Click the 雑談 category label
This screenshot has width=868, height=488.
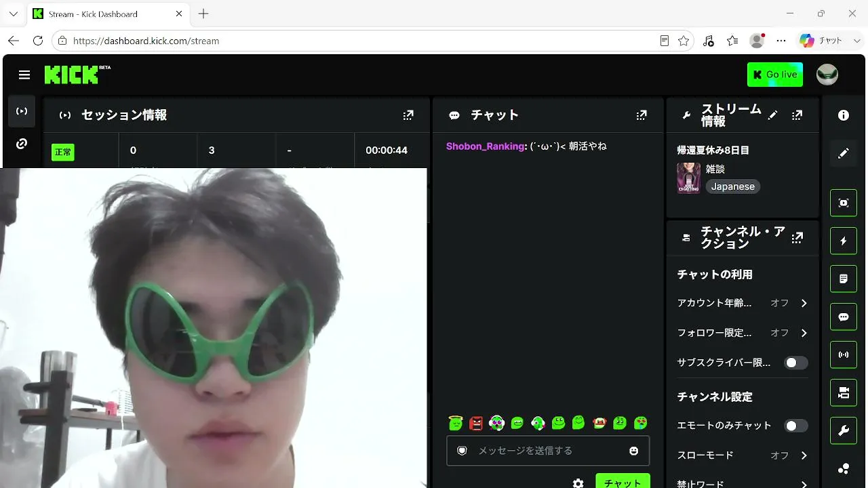click(x=715, y=169)
